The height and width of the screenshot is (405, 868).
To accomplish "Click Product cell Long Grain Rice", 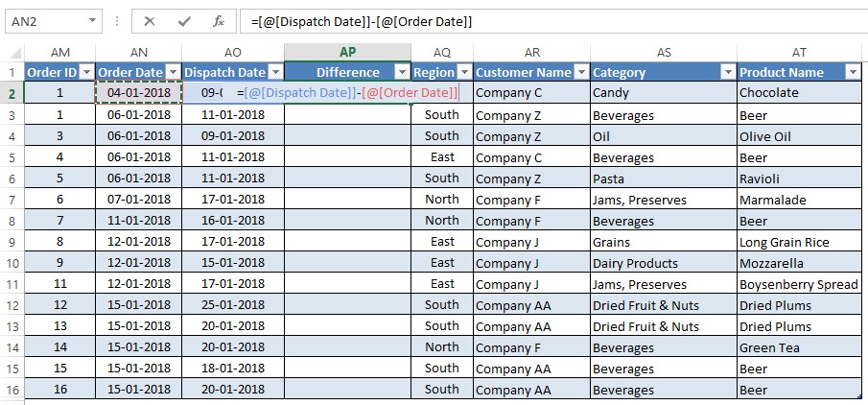I will (799, 242).
